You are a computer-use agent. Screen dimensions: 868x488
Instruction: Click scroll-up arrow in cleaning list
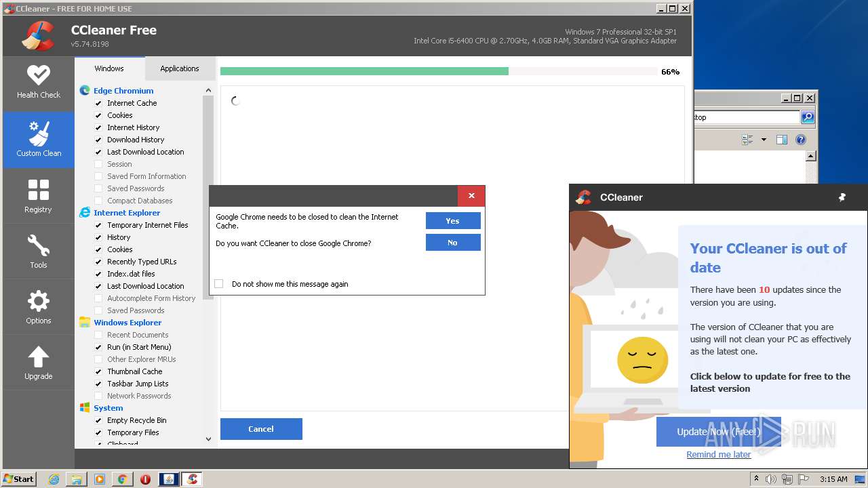[208, 90]
